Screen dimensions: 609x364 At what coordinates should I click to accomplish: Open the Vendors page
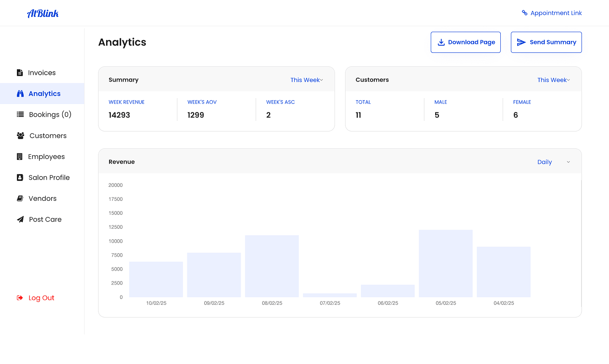pyautogui.click(x=42, y=198)
